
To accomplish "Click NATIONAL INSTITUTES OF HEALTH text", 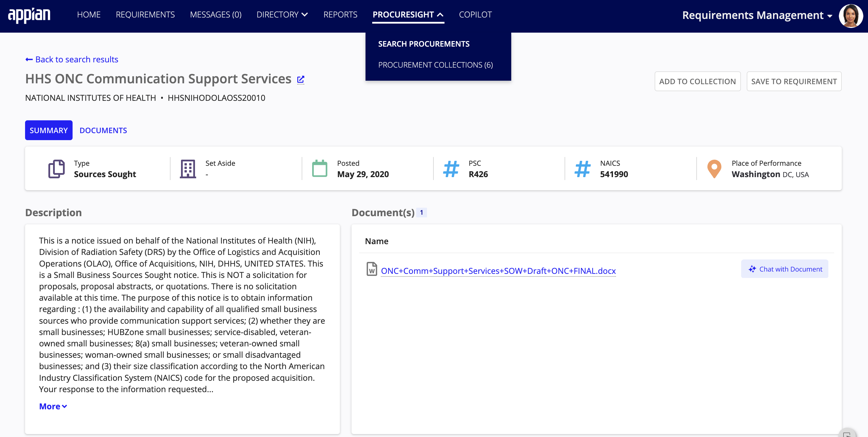I will (x=91, y=98).
